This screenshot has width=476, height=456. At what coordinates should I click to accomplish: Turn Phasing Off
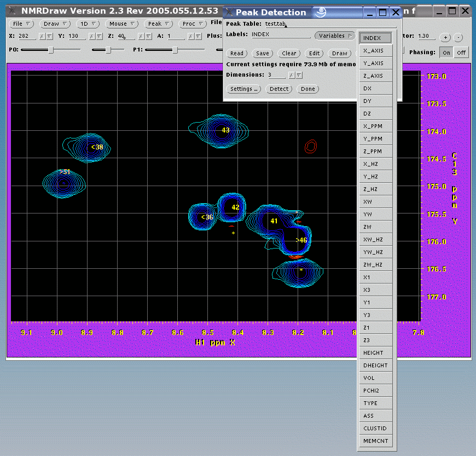pyautogui.click(x=461, y=53)
